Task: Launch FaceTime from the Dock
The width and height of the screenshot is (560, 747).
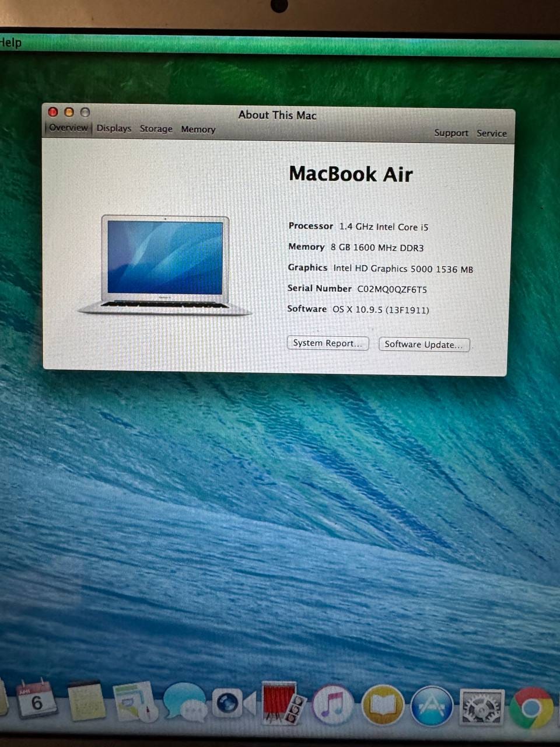Action: tap(233, 703)
